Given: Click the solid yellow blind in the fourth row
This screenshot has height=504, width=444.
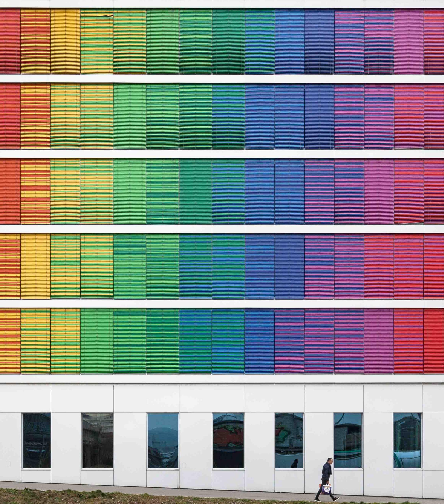Looking at the screenshot, I should click(x=35, y=266).
